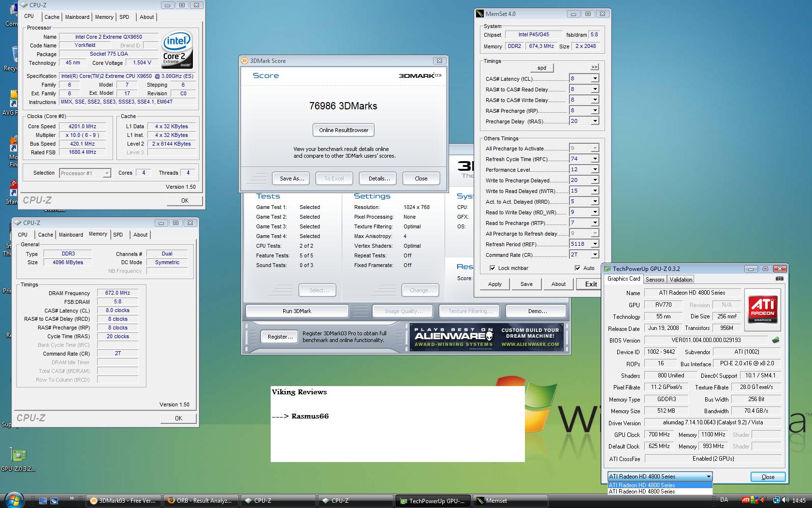Click spd button in MemSet timings

click(542, 68)
